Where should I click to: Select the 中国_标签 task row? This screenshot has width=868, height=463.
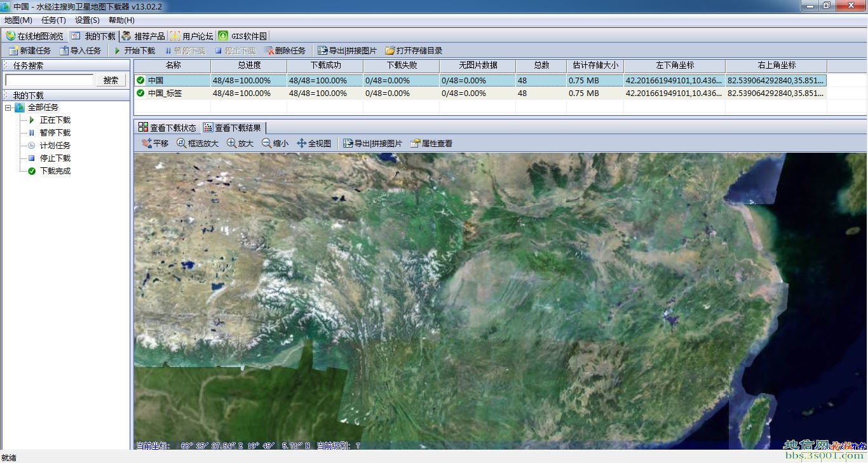coord(480,93)
